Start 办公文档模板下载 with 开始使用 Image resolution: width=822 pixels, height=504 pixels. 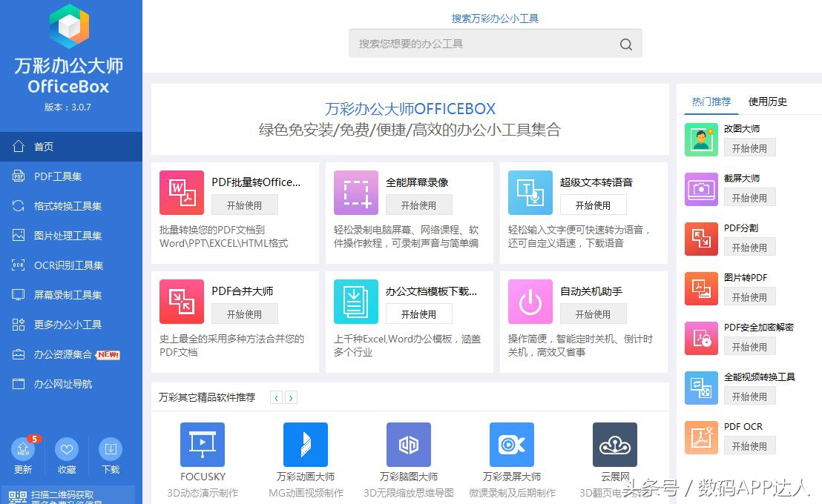(x=419, y=314)
